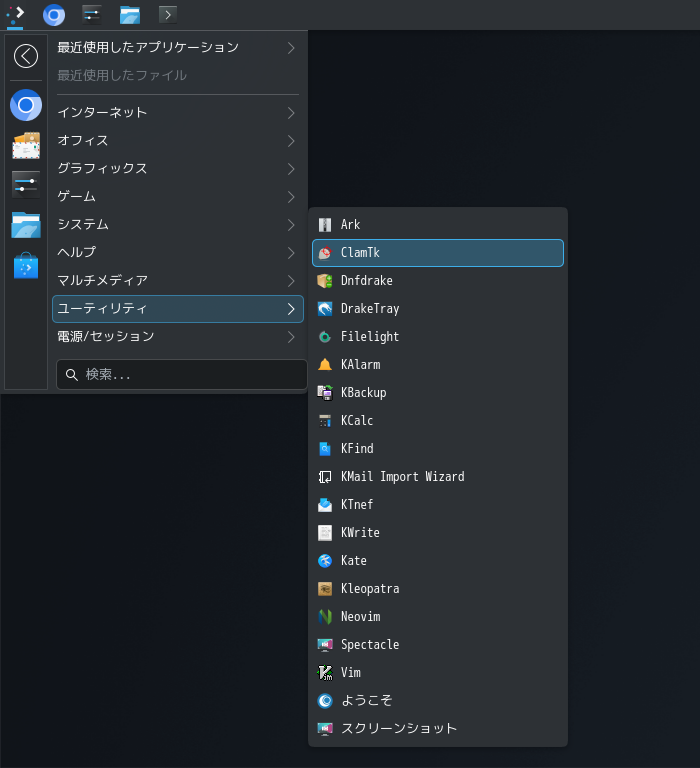Click the KCalc calculator icon

click(x=325, y=421)
